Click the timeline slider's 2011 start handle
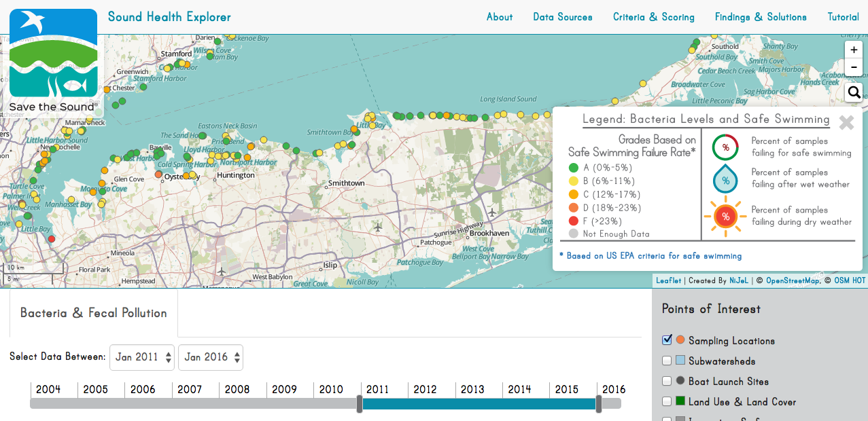The width and height of the screenshot is (868, 421). tap(360, 404)
